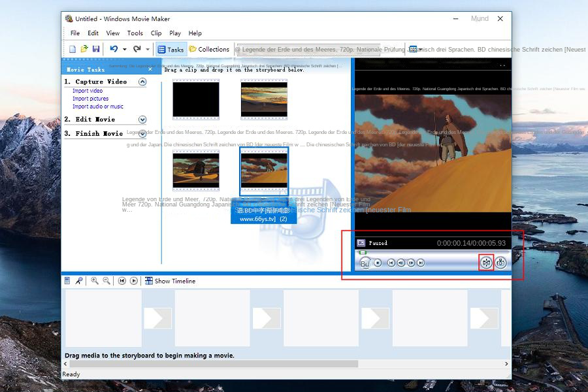Image resolution: width=588 pixels, height=392 pixels.
Task: Select the landscape second clip thumbnail
Action: click(x=264, y=99)
